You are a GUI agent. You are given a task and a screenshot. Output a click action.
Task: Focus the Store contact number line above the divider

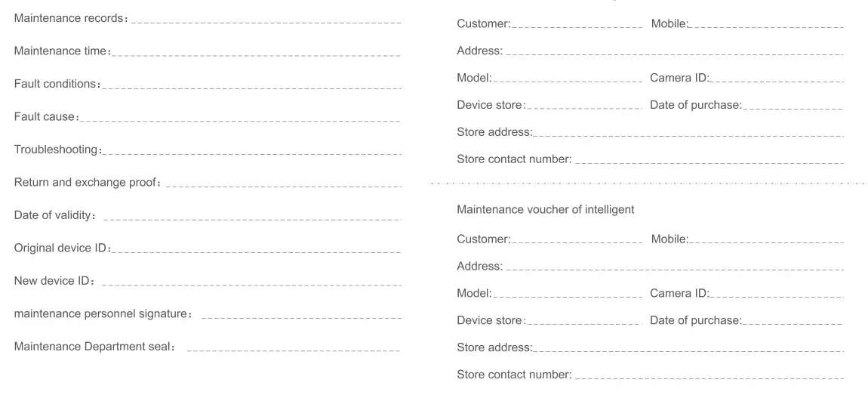(708, 162)
